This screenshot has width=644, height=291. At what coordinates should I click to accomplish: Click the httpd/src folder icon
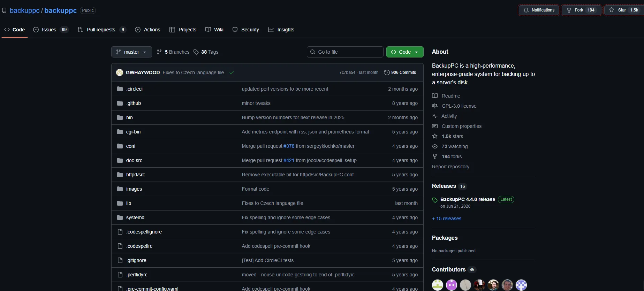tap(120, 175)
